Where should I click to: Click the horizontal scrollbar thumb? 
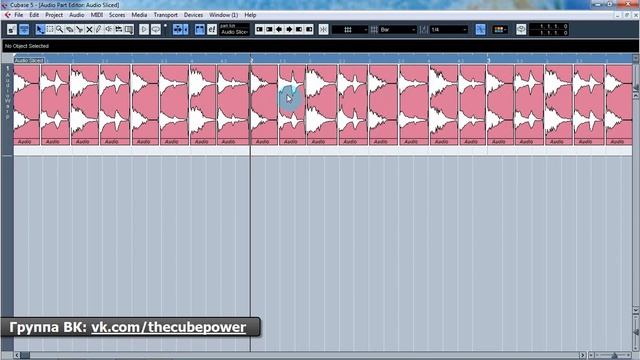[25, 356]
